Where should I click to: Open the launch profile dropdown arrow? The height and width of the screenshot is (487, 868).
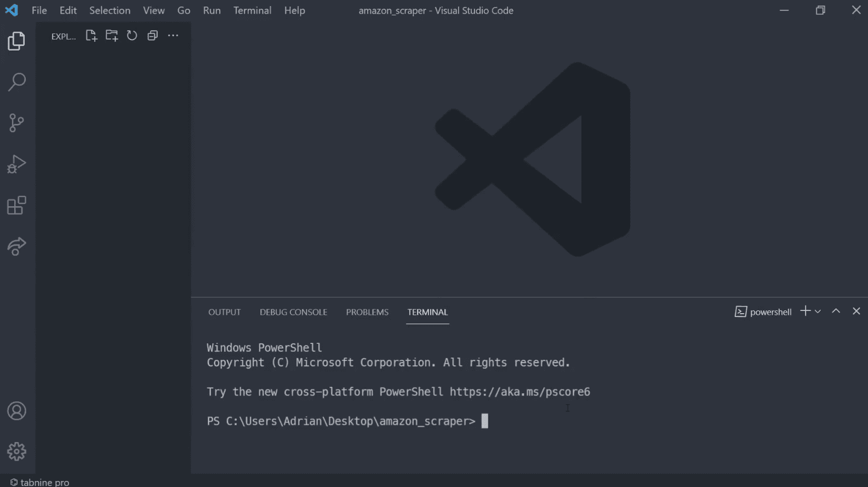tap(818, 312)
